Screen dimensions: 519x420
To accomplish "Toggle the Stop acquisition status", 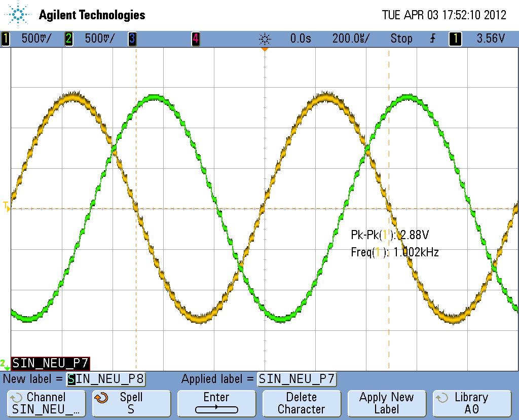I will pos(401,39).
